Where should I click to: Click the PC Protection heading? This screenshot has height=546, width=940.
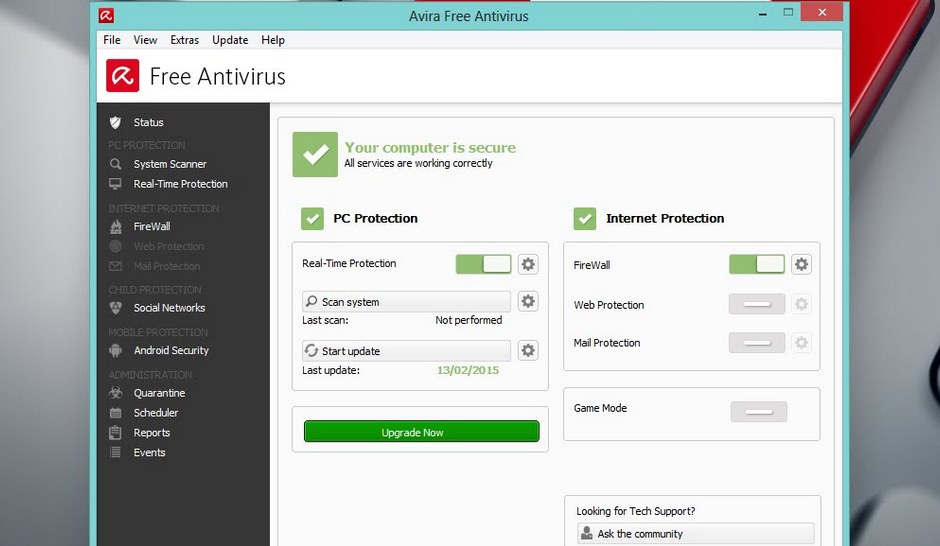375,219
